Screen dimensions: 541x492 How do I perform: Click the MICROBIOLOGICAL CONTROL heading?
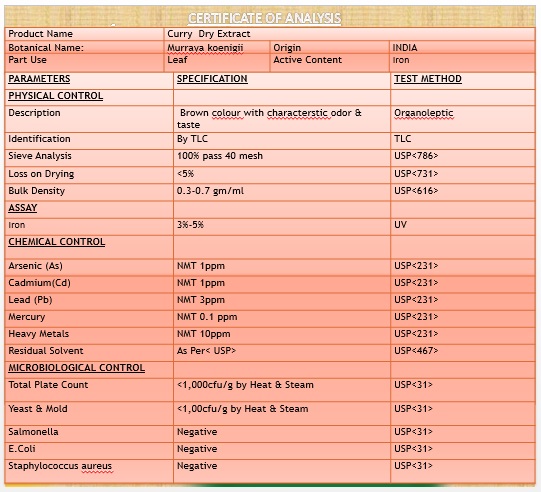click(x=77, y=368)
